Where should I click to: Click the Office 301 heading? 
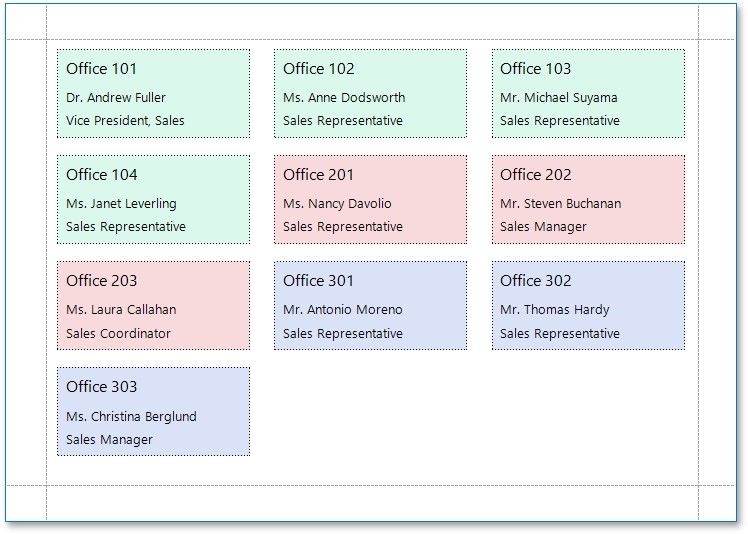pos(319,281)
